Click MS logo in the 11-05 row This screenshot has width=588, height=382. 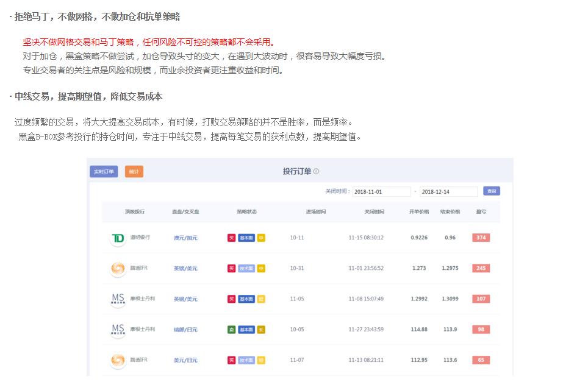pos(118,299)
